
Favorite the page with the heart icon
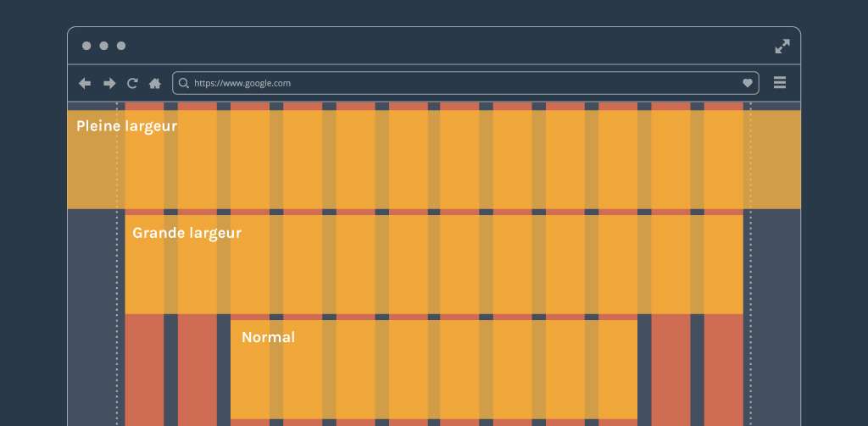click(x=748, y=83)
